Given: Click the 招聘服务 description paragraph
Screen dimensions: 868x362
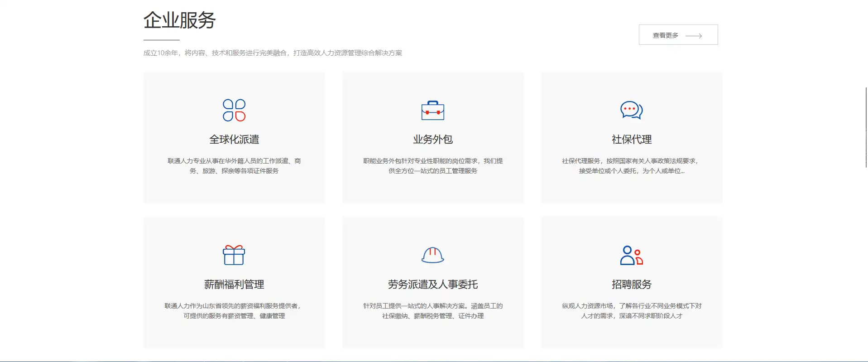Looking at the screenshot, I should coord(631,311).
